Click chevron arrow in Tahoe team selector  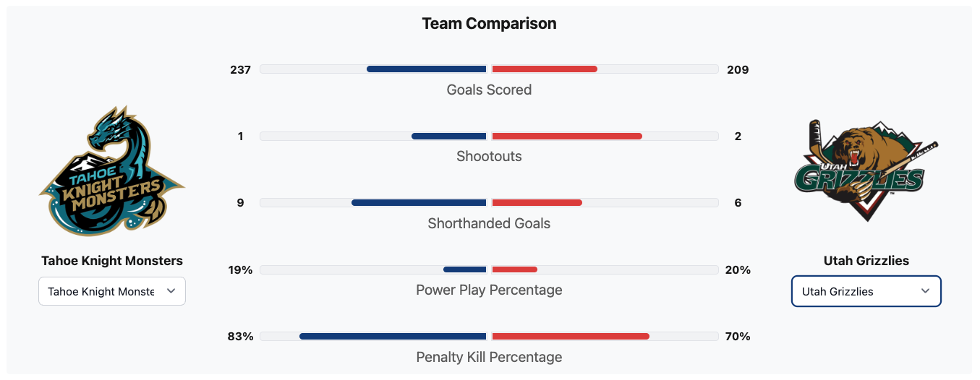click(x=171, y=290)
